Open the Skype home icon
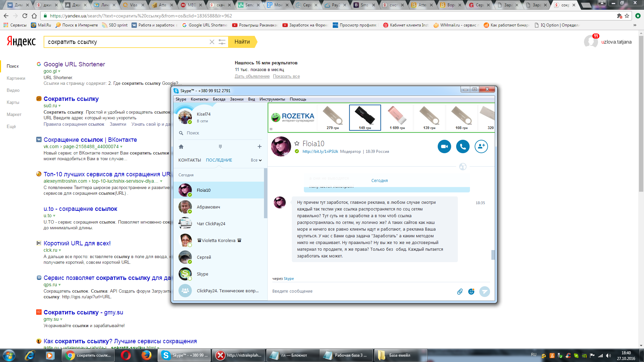The width and height of the screenshot is (644, 362). coord(181,146)
